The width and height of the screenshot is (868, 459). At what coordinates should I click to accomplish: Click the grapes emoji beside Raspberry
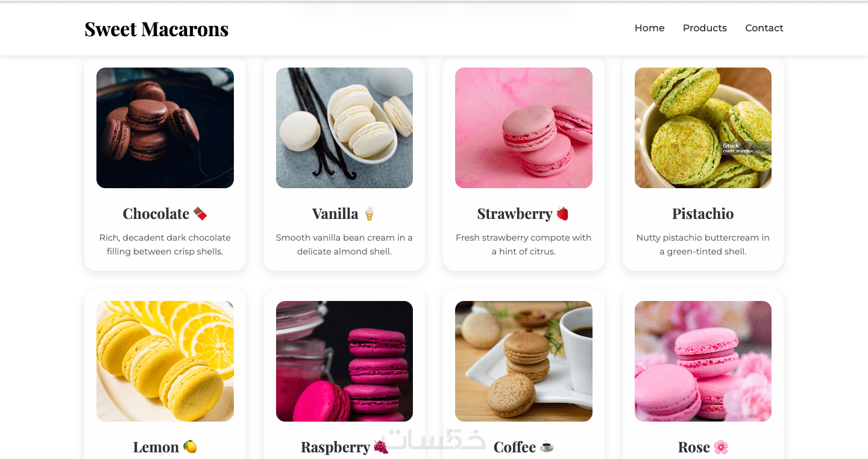click(x=381, y=447)
